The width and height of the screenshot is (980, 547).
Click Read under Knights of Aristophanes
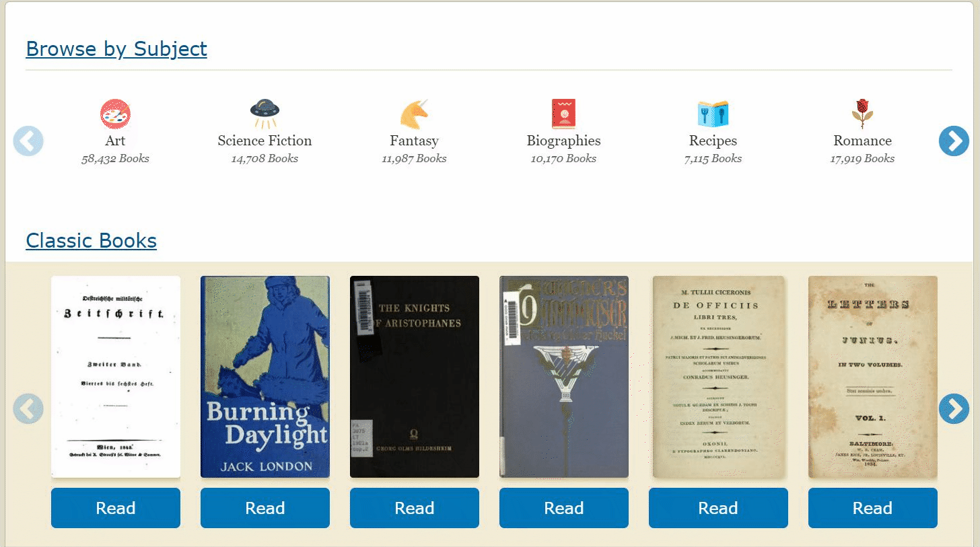tap(415, 508)
